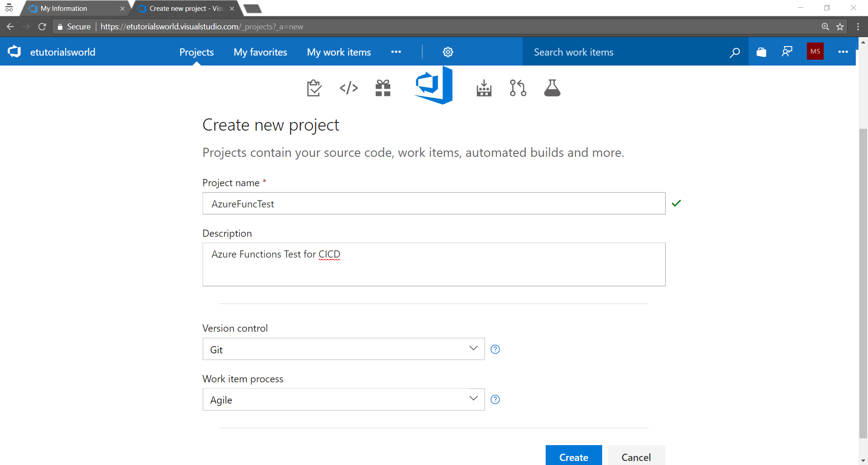The width and height of the screenshot is (868, 465).
Task: Click the Create new project heading
Action: [270, 125]
